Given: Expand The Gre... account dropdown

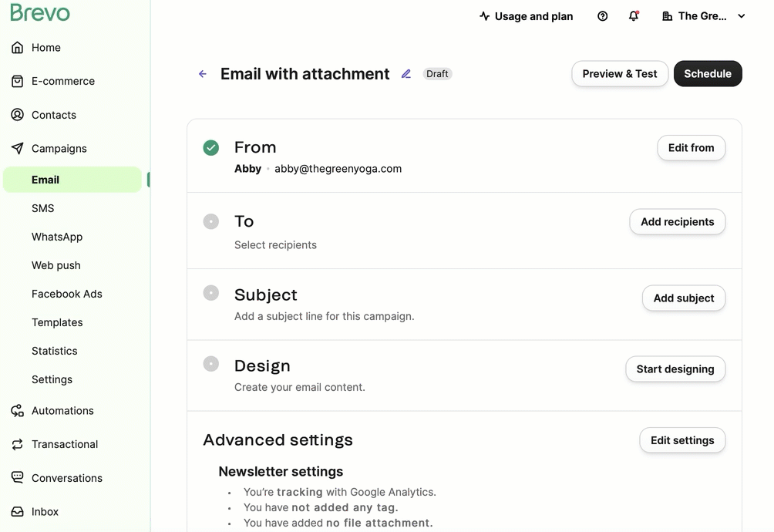Looking at the screenshot, I should click(740, 15).
